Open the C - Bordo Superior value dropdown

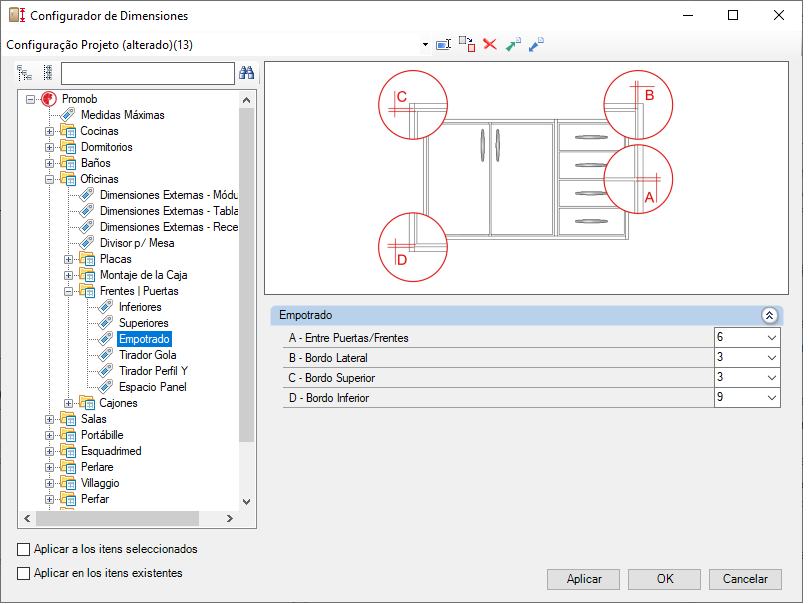[x=772, y=378]
